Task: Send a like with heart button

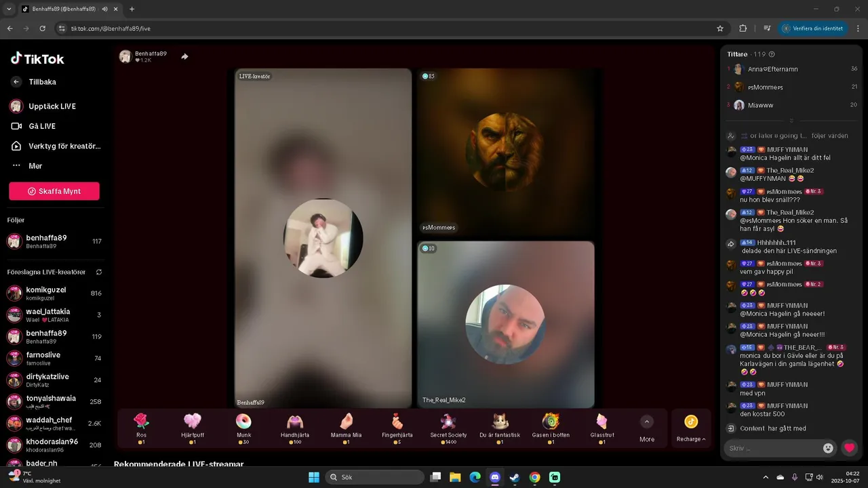Action: (849, 448)
